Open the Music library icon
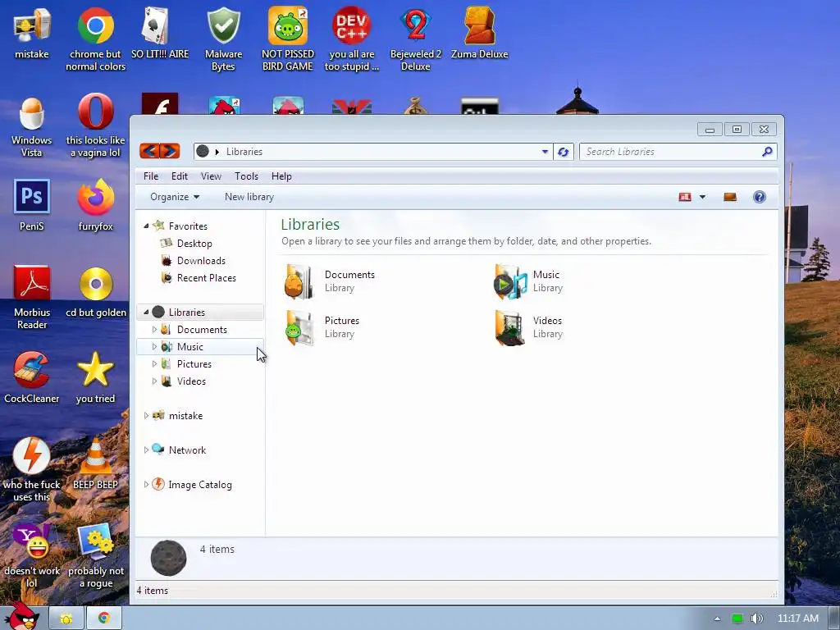 509,281
